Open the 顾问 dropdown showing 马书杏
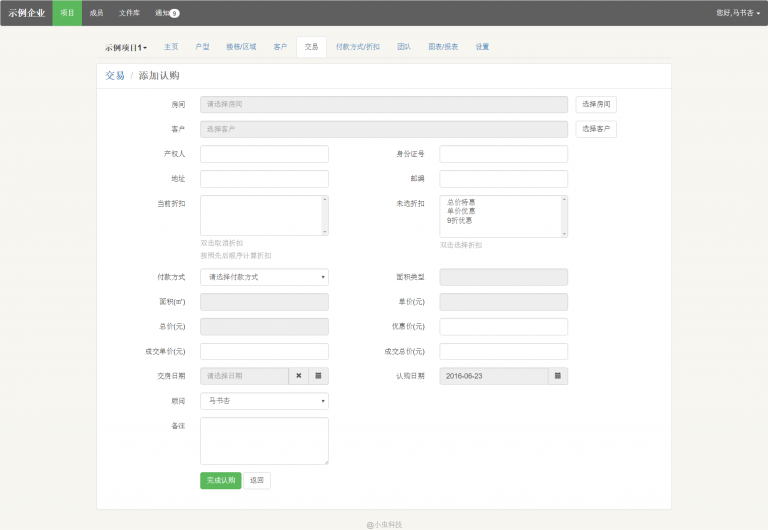Image resolution: width=768 pixels, height=530 pixels. point(264,401)
